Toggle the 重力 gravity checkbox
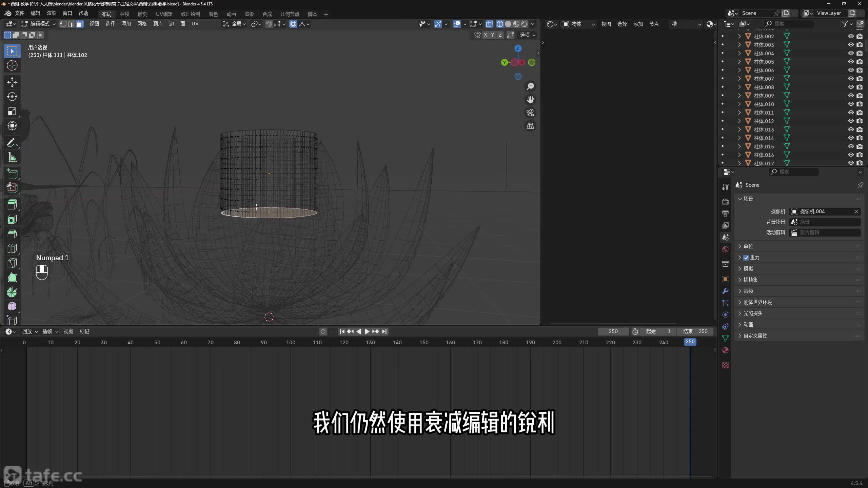868x488 pixels. [x=746, y=258]
